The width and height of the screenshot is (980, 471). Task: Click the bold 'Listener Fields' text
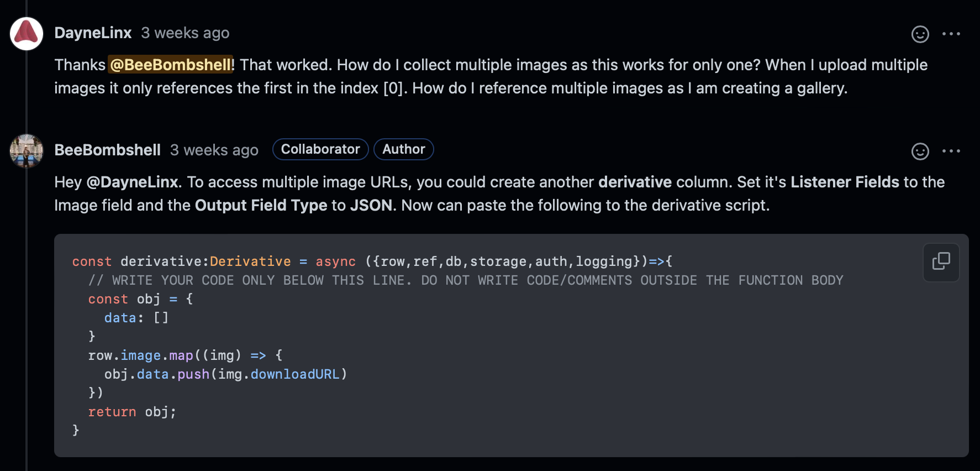coord(845,182)
